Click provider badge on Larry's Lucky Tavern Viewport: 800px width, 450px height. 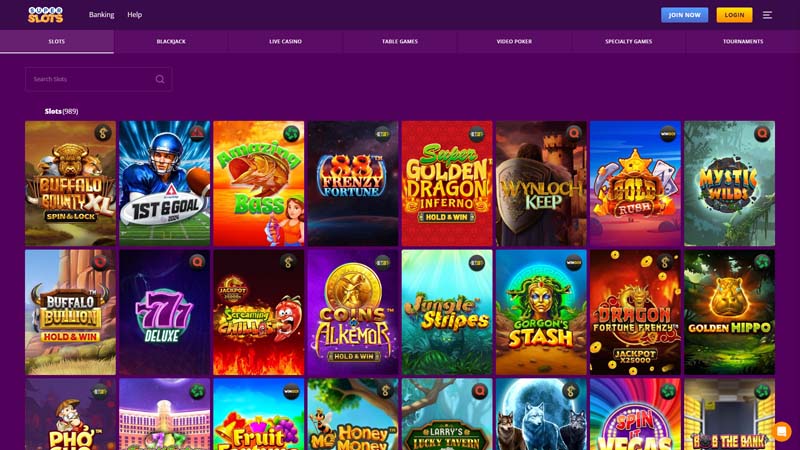pos(479,391)
